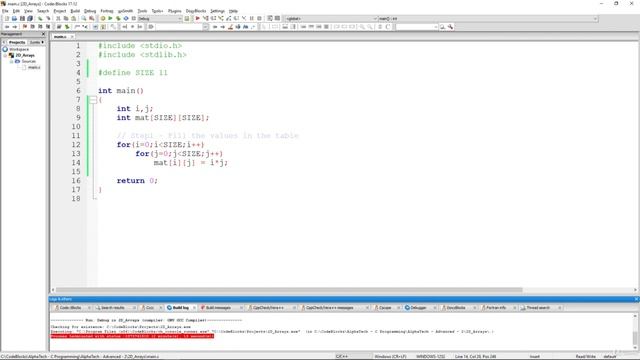The width and height of the screenshot is (640, 360).
Task: Click the Run to cursor debug icon
Action: click(206, 18)
